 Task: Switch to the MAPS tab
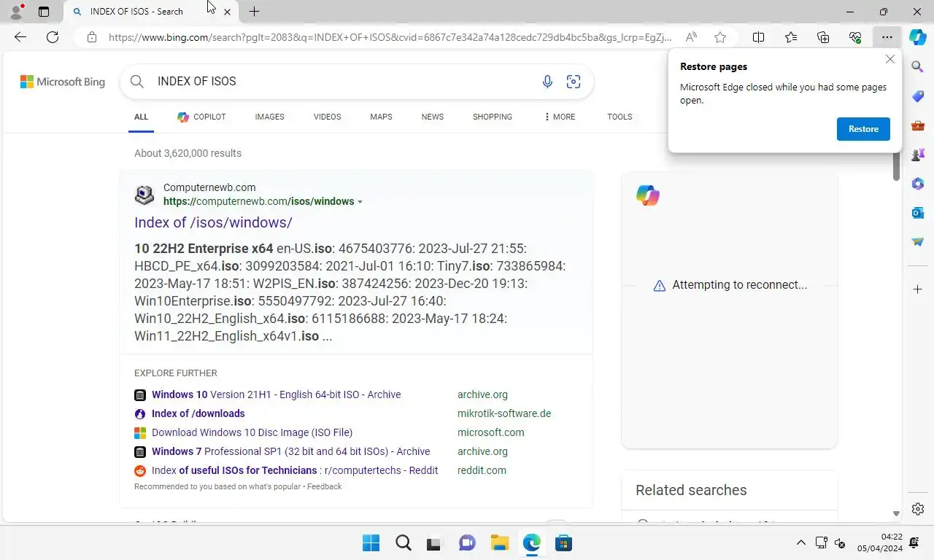click(381, 117)
